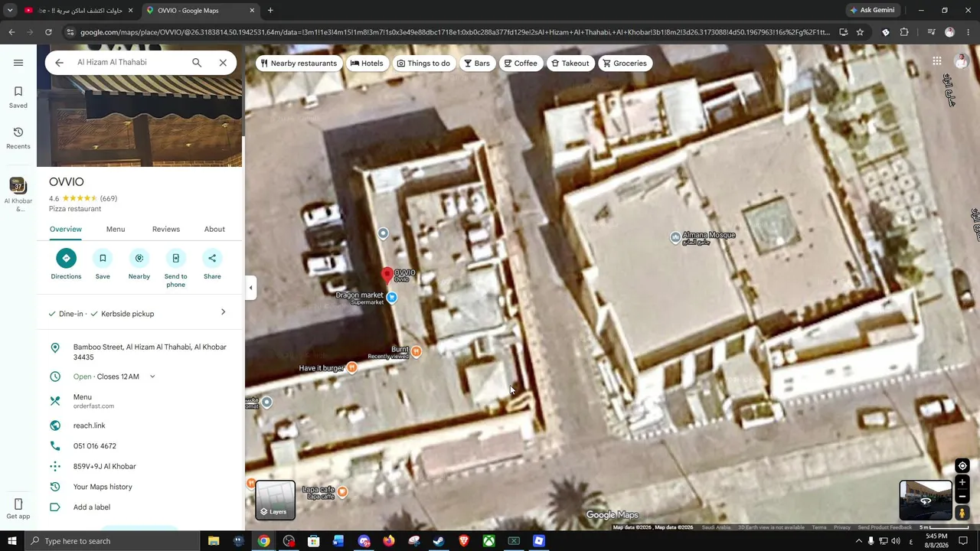The image size is (980, 551).
Task: Filter by Bars chip
Action: (x=476, y=64)
